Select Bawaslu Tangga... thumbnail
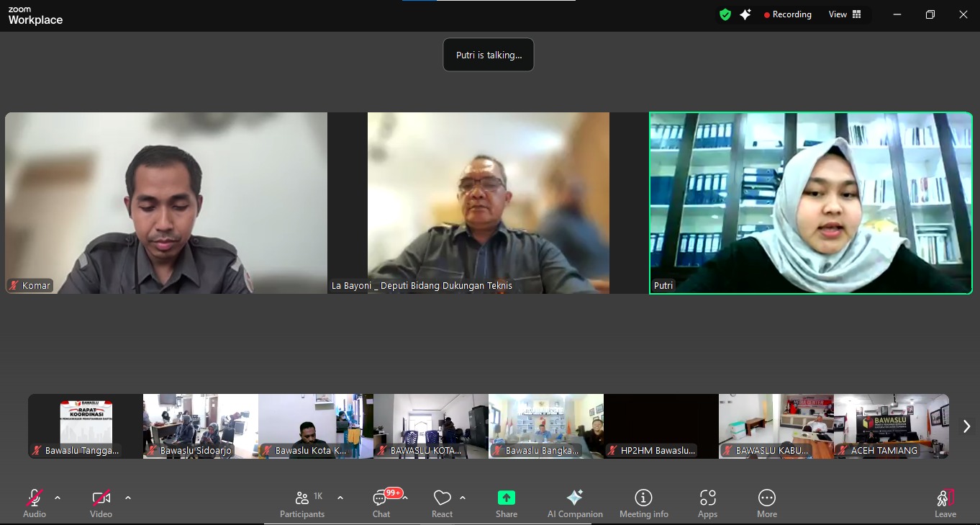980x525 pixels. [86, 426]
